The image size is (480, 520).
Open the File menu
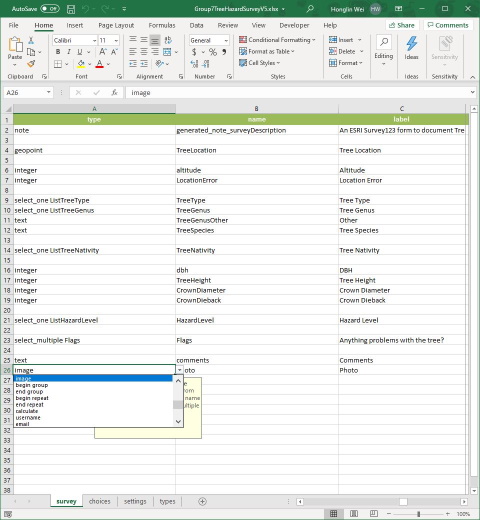pos(13,25)
